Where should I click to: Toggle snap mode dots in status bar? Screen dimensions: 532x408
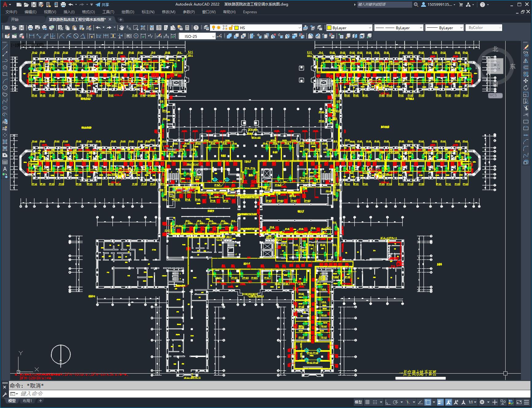click(x=375, y=402)
